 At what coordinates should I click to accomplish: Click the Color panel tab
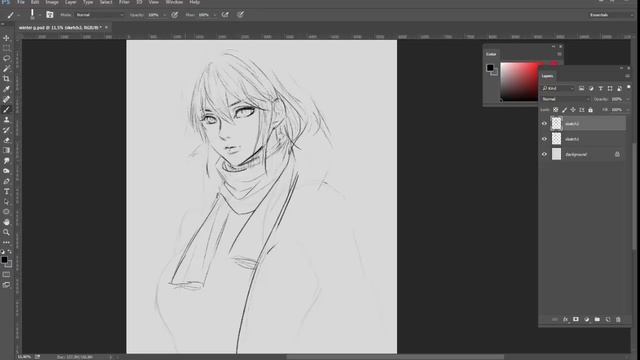point(491,54)
